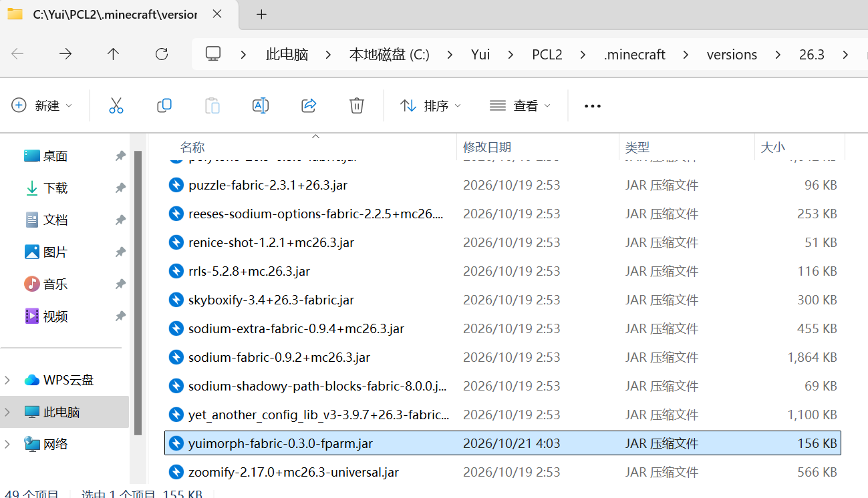Click the Rename icon in toolbar

(x=261, y=105)
